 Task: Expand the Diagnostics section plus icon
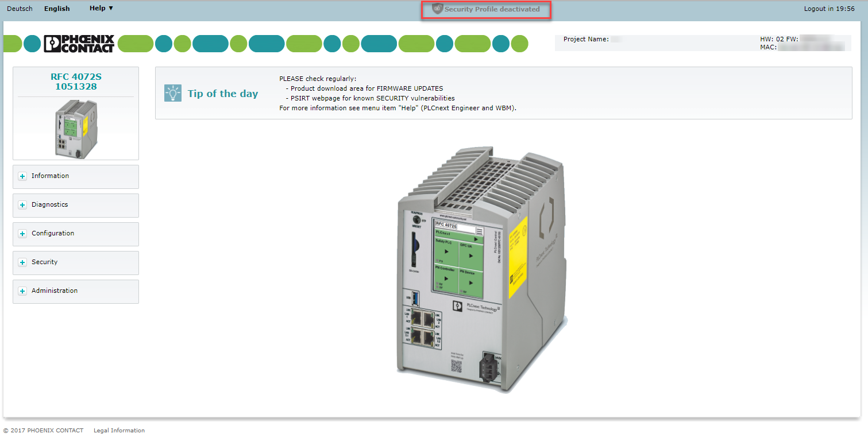tap(22, 205)
